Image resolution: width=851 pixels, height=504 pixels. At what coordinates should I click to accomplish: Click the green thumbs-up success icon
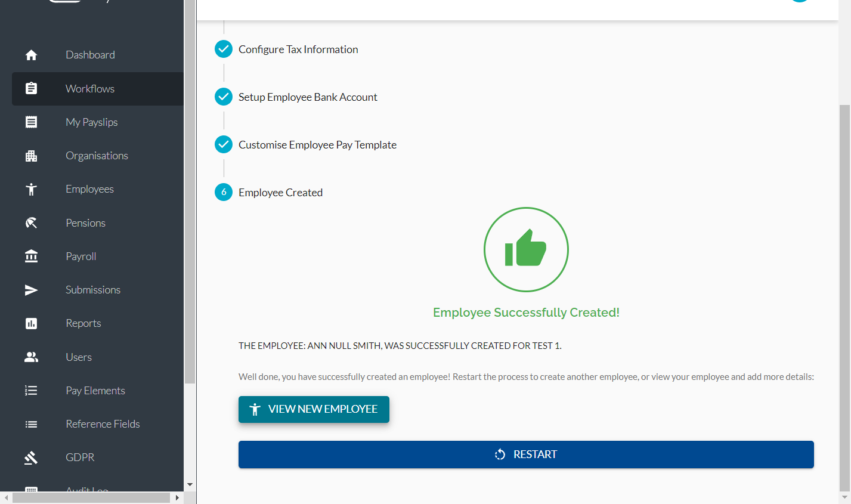tap(526, 249)
